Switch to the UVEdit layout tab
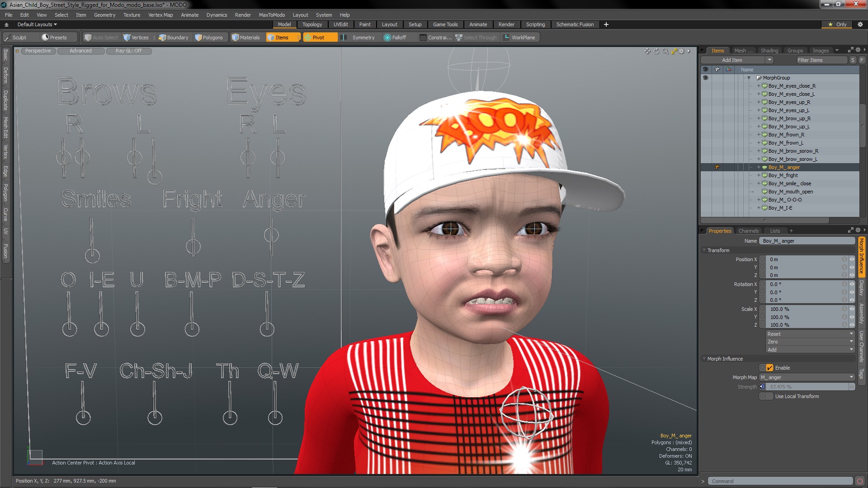The image size is (868, 488). click(x=340, y=24)
